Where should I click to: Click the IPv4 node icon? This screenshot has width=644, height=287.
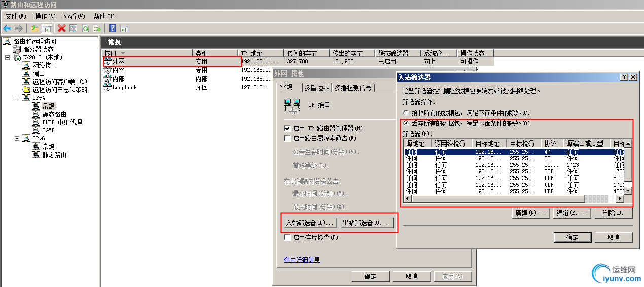click(x=26, y=98)
